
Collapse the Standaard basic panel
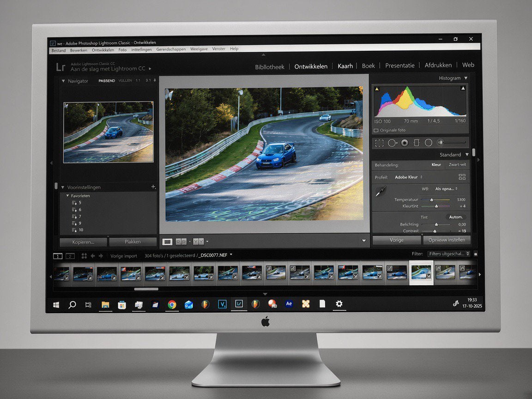point(467,154)
